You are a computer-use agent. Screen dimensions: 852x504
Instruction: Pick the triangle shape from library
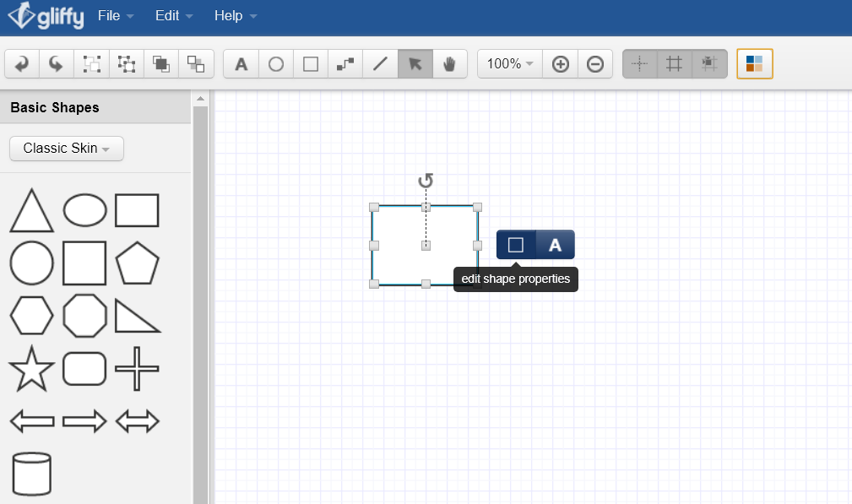31,211
